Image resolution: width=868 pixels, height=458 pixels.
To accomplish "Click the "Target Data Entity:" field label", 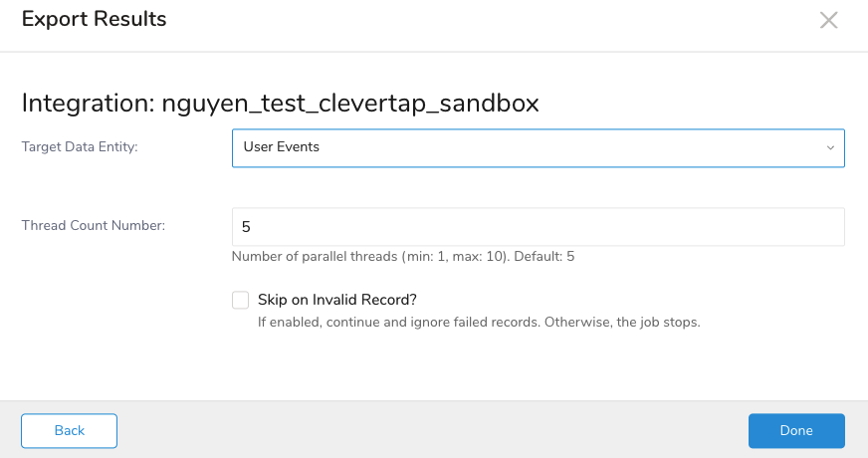I will pyautogui.click(x=80, y=147).
